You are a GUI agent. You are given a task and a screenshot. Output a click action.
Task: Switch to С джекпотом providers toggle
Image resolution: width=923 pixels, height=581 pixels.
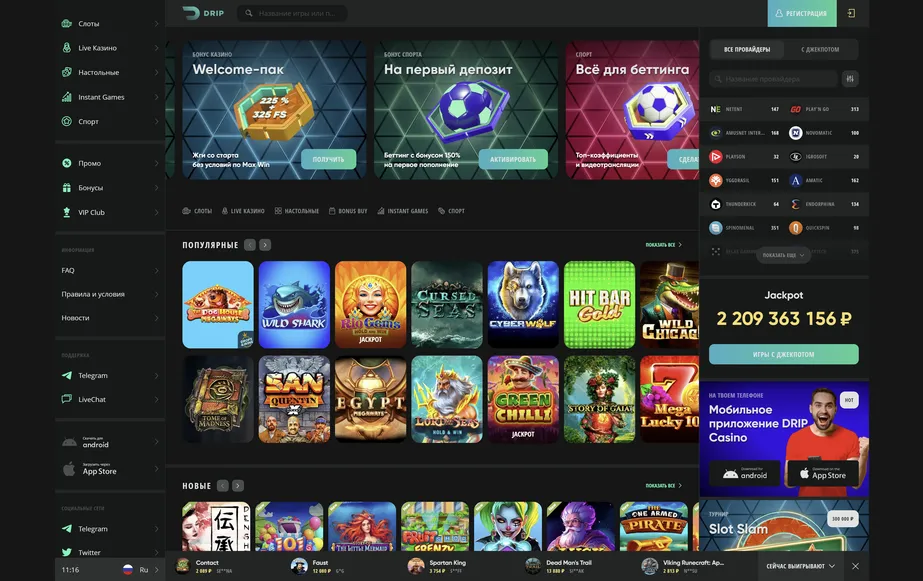(820, 49)
